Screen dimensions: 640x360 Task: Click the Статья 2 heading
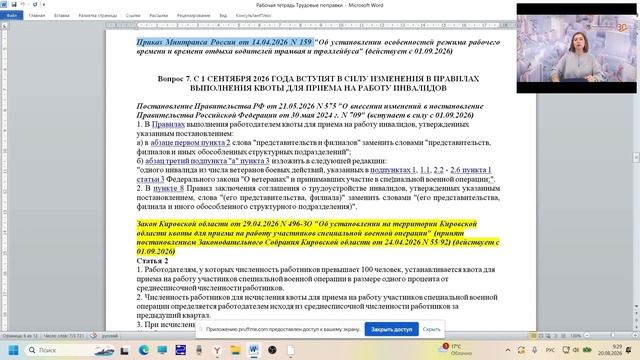pyautogui.click(x=152, y=260)
